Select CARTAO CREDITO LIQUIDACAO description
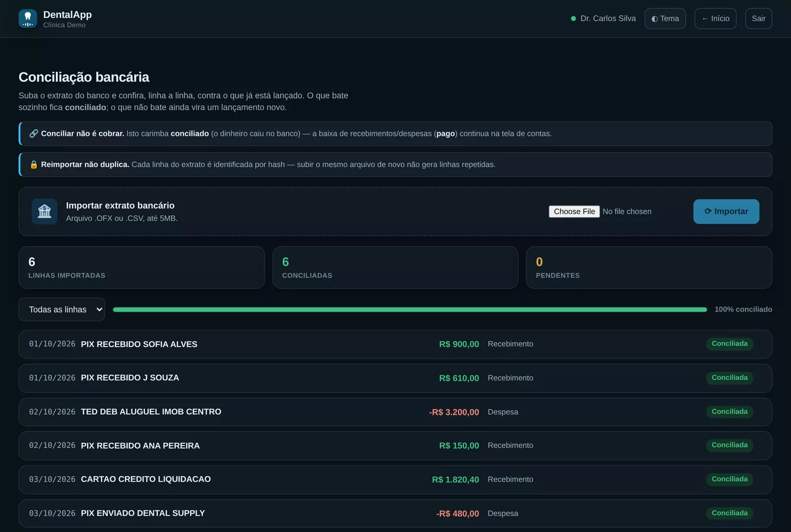This screenshot has width=791, height=532. pyautogui.click(x=146, y=479)
